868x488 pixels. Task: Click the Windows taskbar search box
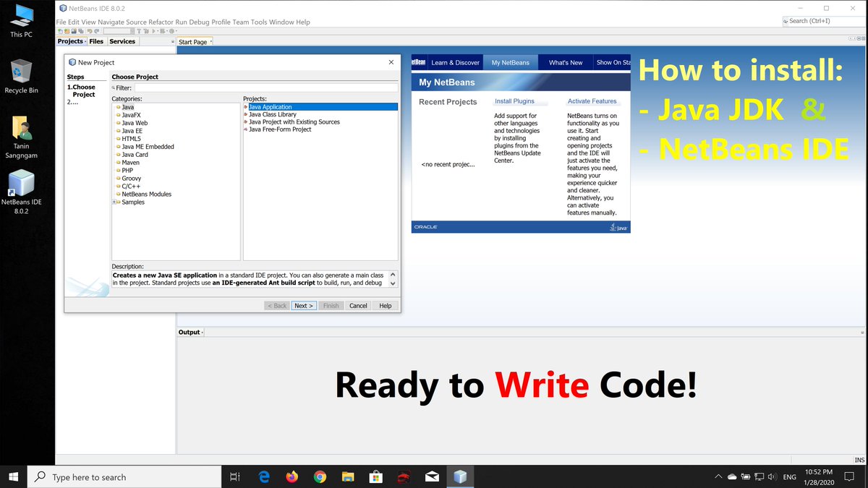point(124,476)
